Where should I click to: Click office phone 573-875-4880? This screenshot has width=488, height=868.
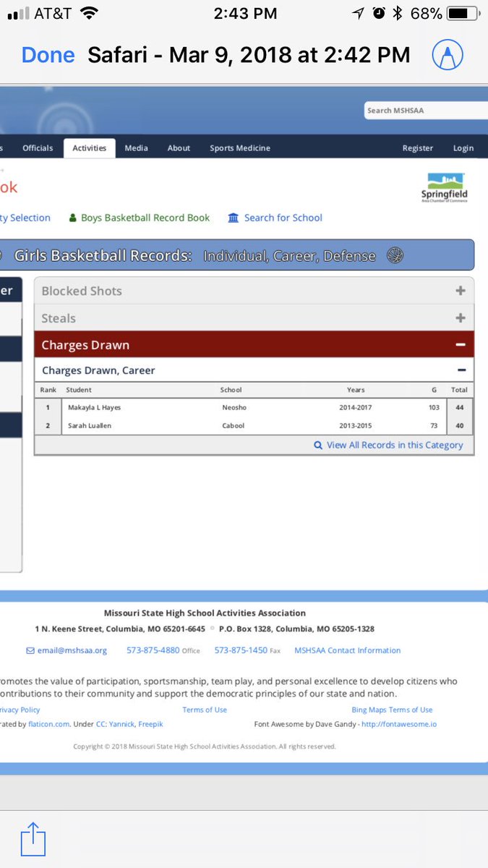point(153,650)
